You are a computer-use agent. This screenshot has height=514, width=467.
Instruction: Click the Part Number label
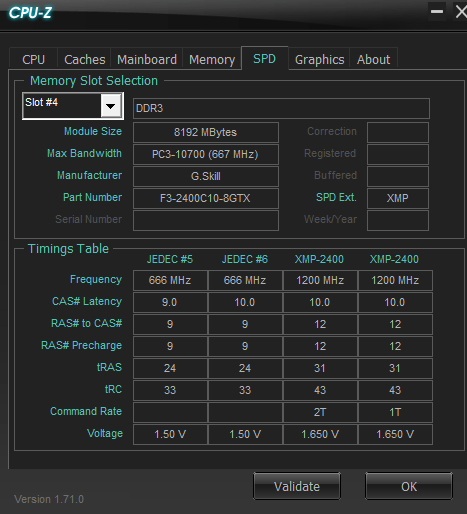point(92,197)
